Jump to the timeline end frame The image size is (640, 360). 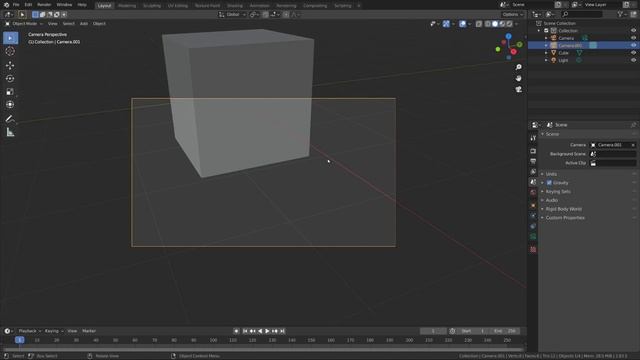click(282, 331)
